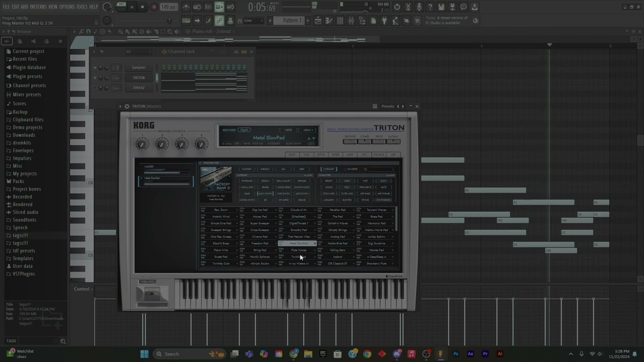Enable the Strings category filter
Image resolution: width=644 pixels, height=362 pixels.
coord(302,181)
